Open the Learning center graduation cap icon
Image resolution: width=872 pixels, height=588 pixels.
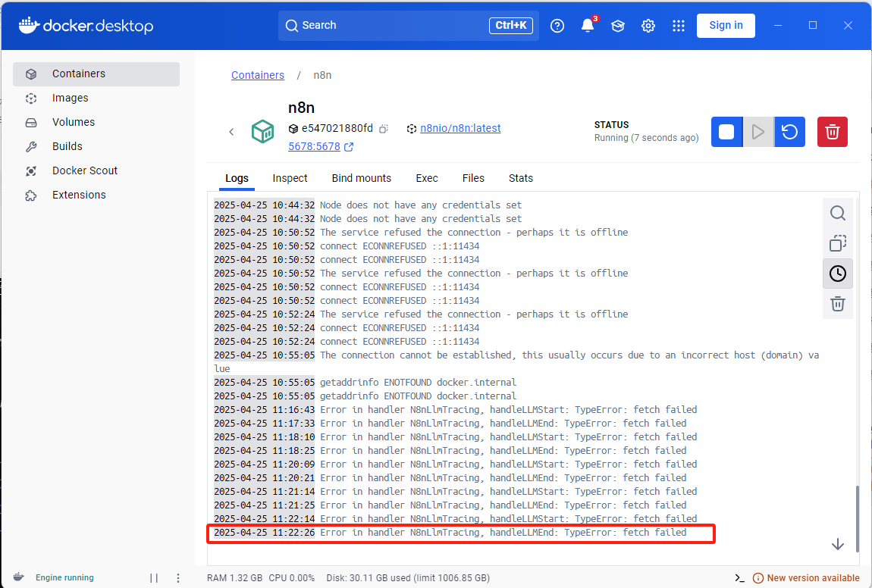tap(618, 26)
